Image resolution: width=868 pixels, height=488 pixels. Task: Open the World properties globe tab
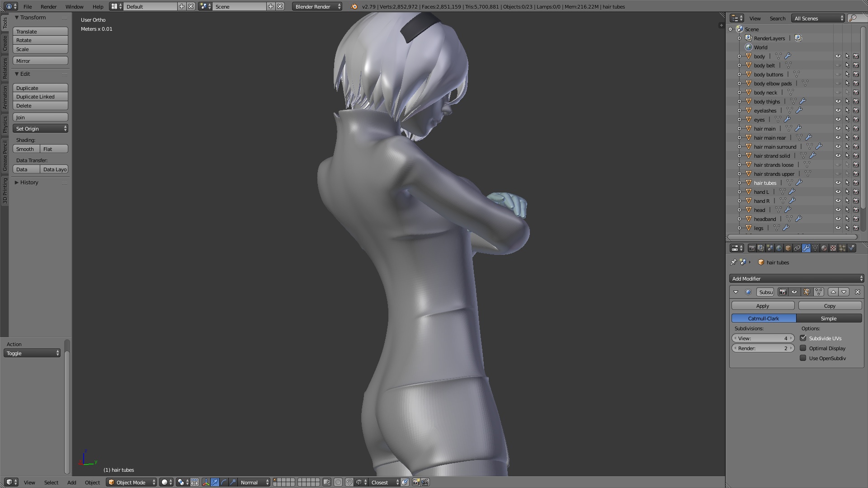779,248
